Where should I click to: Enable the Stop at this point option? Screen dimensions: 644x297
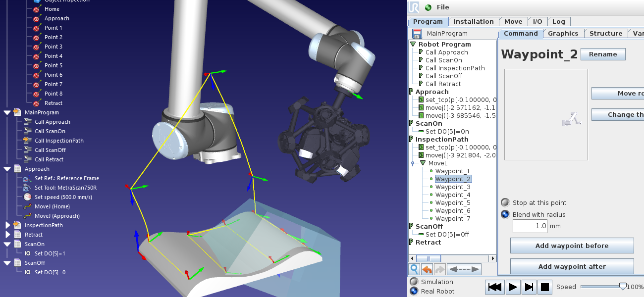pos(505,202)
